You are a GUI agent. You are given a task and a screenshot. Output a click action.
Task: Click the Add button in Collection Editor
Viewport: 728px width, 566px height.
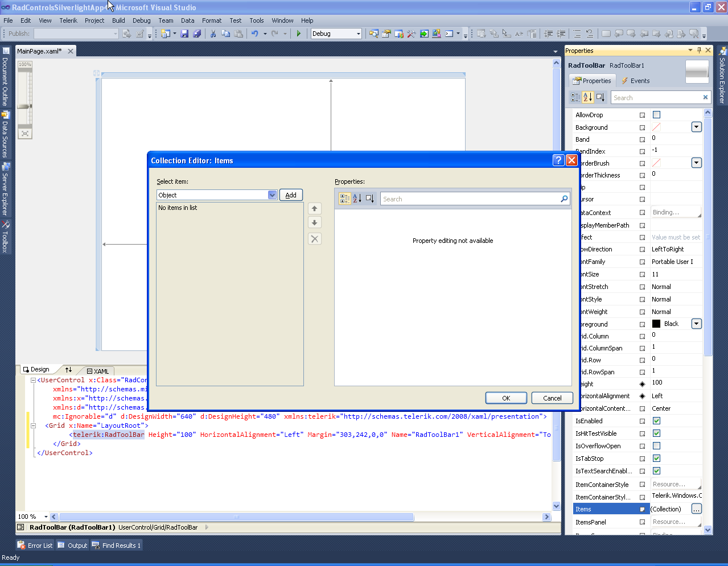[291, 195]
